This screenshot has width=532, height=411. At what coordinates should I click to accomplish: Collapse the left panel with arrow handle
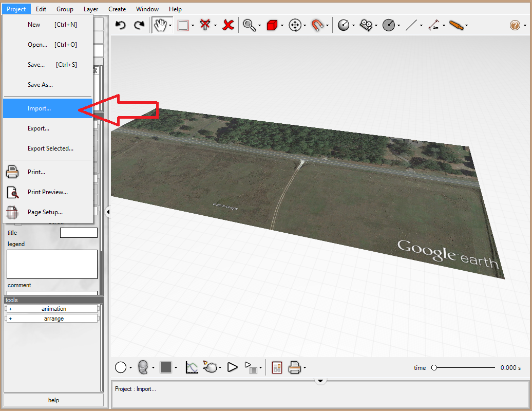pyautogui.click(x=108, y=212)
